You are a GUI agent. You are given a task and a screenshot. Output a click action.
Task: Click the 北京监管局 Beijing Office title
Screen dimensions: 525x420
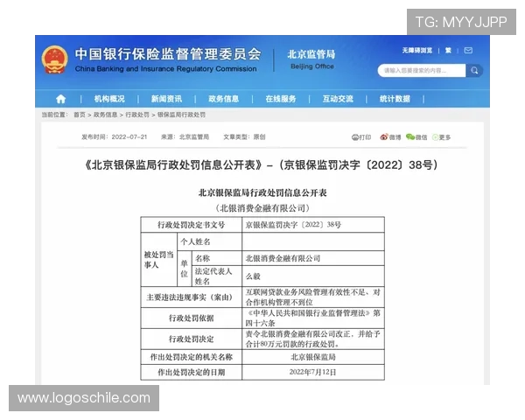coord(311,59)
